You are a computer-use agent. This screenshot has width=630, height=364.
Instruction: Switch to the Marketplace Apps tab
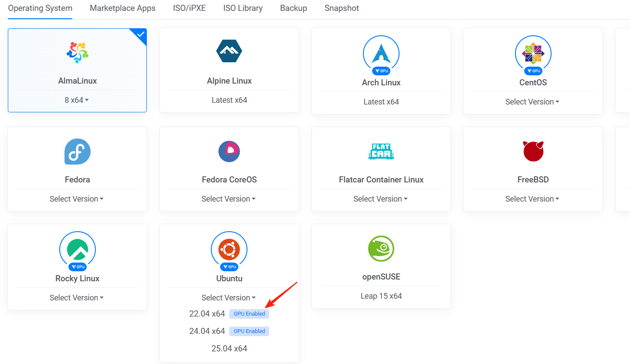122,8
